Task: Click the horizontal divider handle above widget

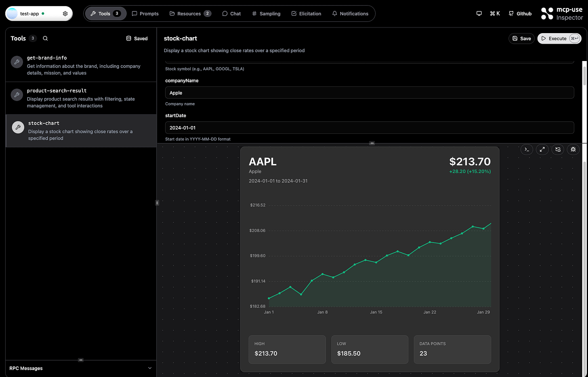Action: (x=372, y=143)
